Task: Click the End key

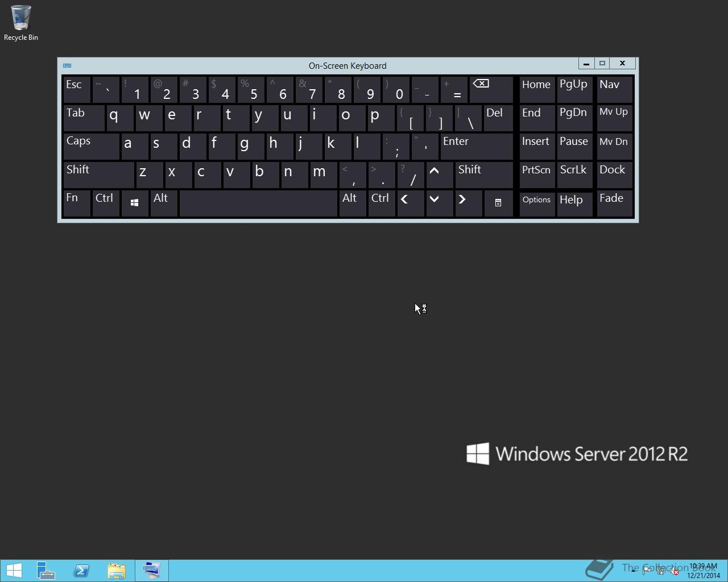Action: 537,118
